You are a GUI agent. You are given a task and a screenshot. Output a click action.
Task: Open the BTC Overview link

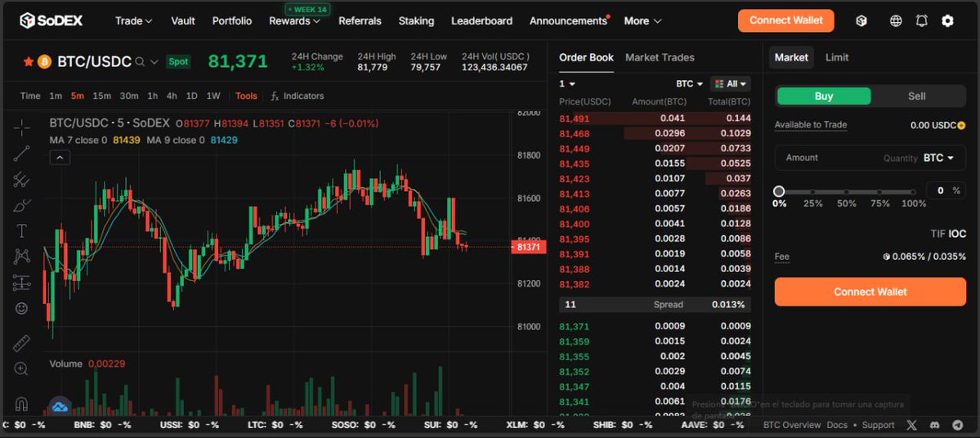point(792,425)
